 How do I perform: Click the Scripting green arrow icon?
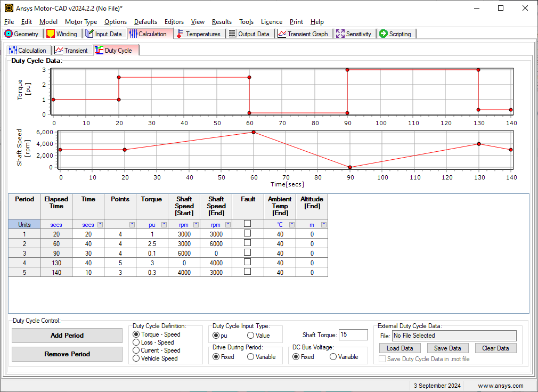[383, 34]
